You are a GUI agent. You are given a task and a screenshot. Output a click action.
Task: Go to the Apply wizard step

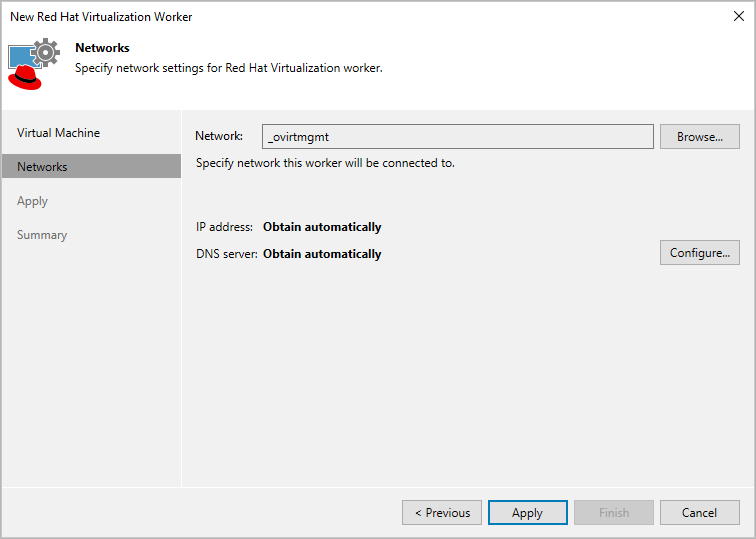[32, 201]
